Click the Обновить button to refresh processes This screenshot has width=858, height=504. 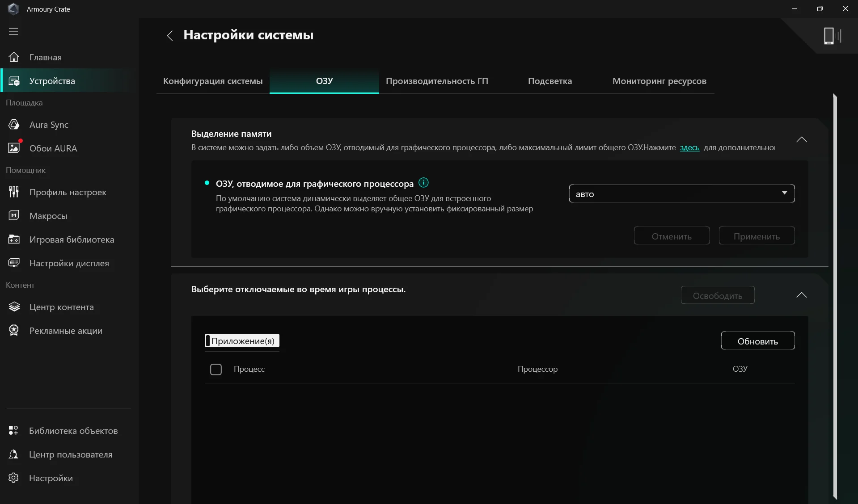click(757, 340)
